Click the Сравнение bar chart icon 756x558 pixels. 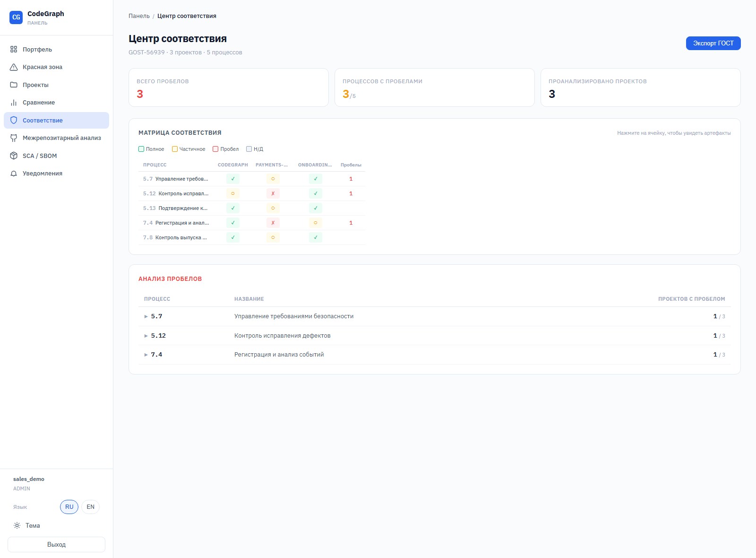click(x=14, y=103)
